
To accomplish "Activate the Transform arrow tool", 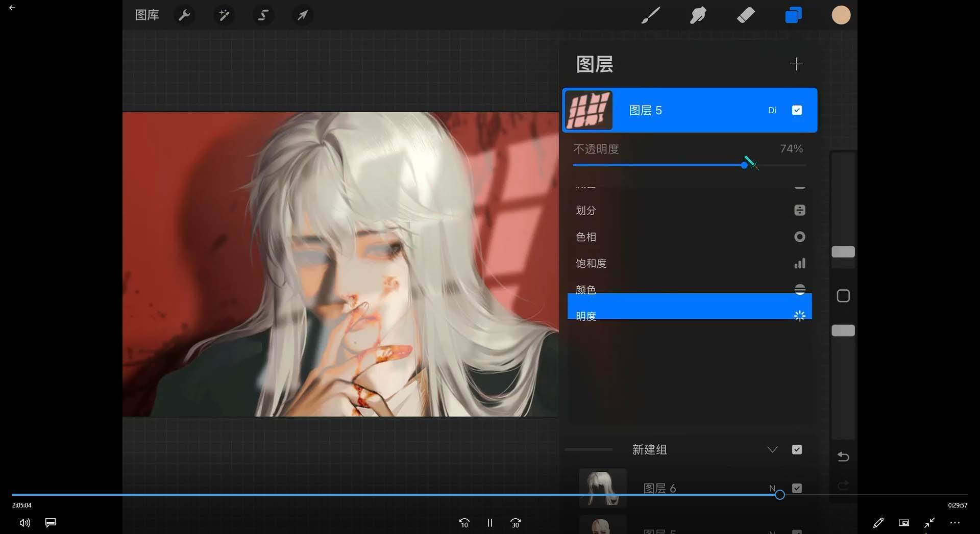I will [302, 15].
